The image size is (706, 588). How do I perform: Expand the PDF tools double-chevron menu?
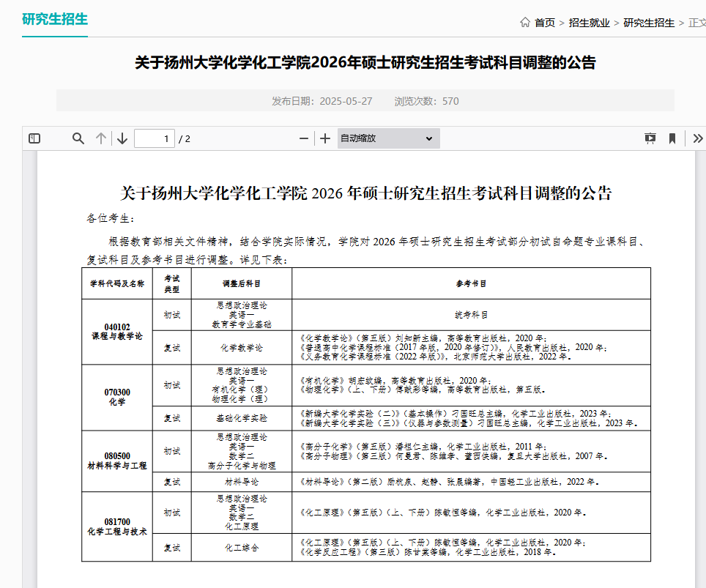(x=697, y=138)
